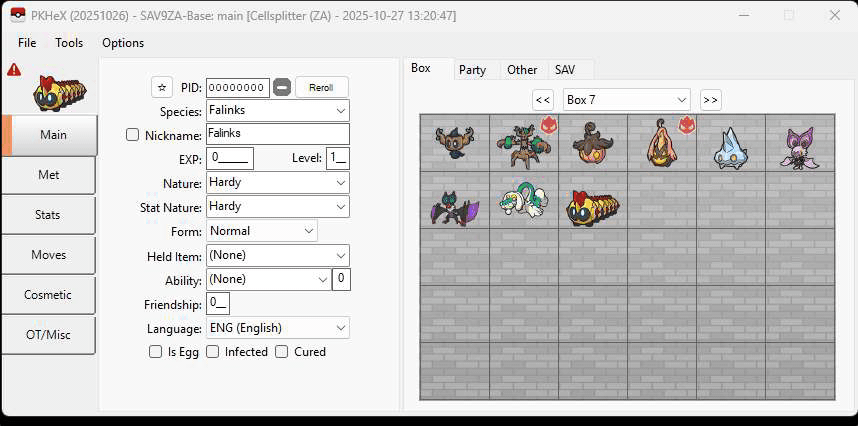Click the red legality warning triangle

pos(14,70)
